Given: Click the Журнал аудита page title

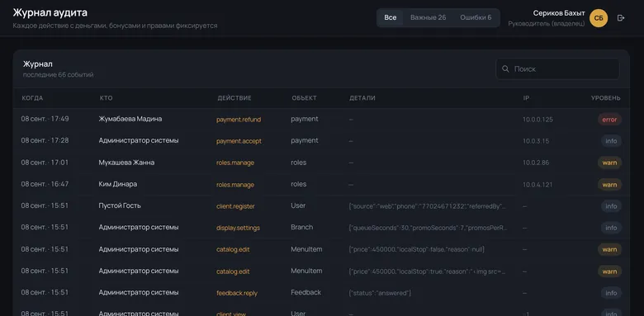Looking at the screenshot, I should [x=50, y=12].
